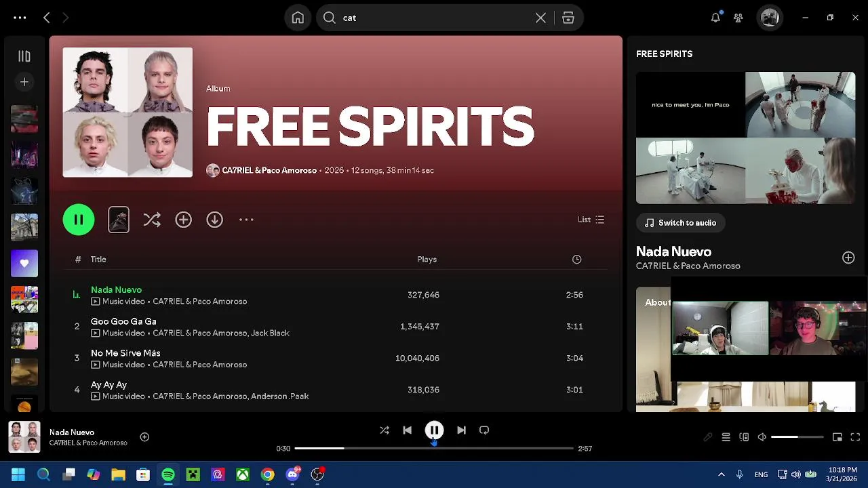Open the three-dots app menu
Screen dimensions: 868x488
tap(20, 18)
